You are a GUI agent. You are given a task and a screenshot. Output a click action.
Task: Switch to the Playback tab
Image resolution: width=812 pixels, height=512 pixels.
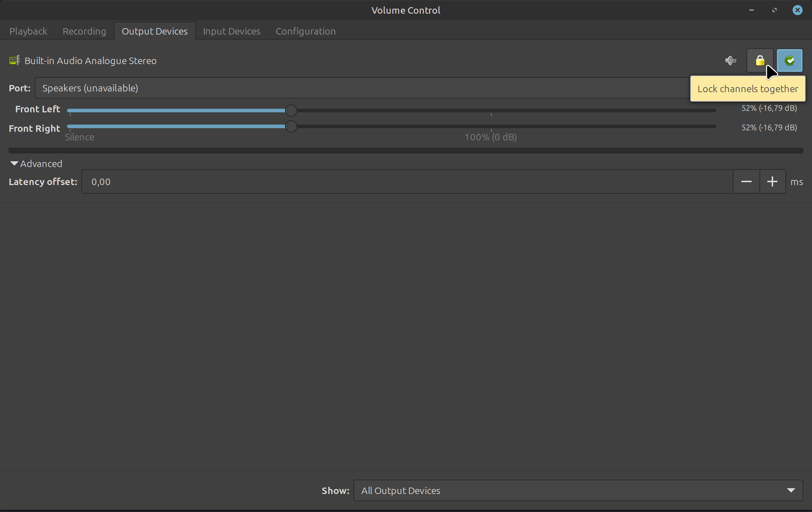tap(28, 31)
